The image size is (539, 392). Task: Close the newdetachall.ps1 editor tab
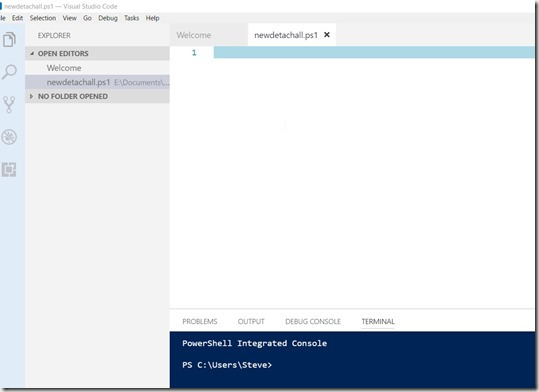coord(327,35)
